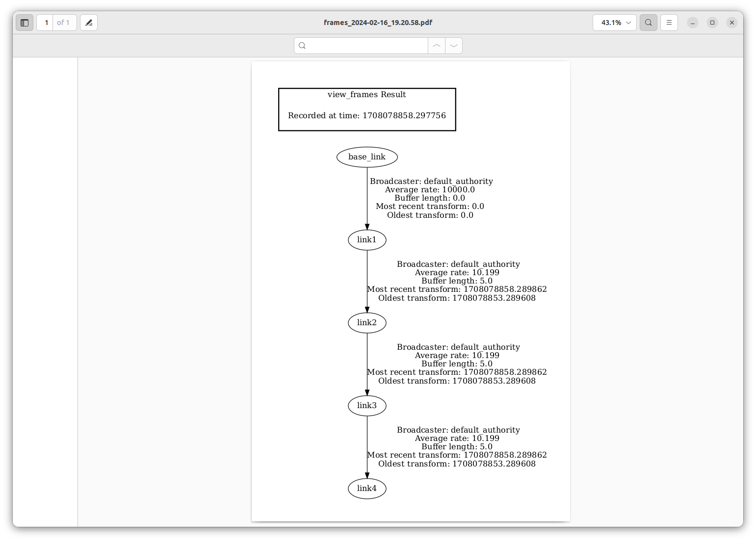Go to previous search result
This screenshot has height=541, width=756.
pos(437,46)
